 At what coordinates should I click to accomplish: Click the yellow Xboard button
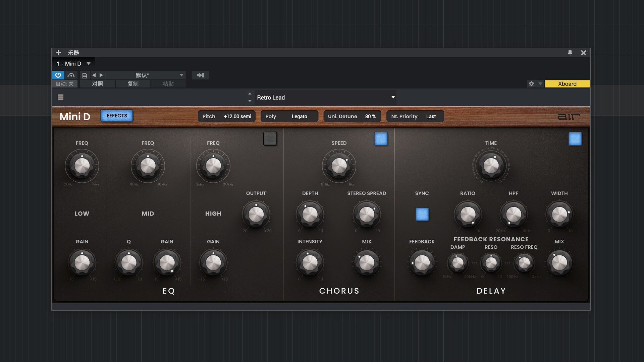click(567, 84)
